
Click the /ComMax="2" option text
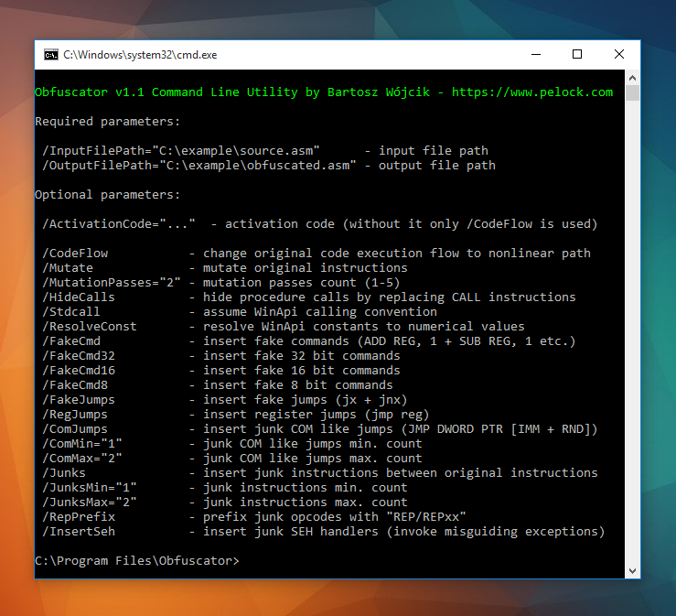[x=82, y=459]
